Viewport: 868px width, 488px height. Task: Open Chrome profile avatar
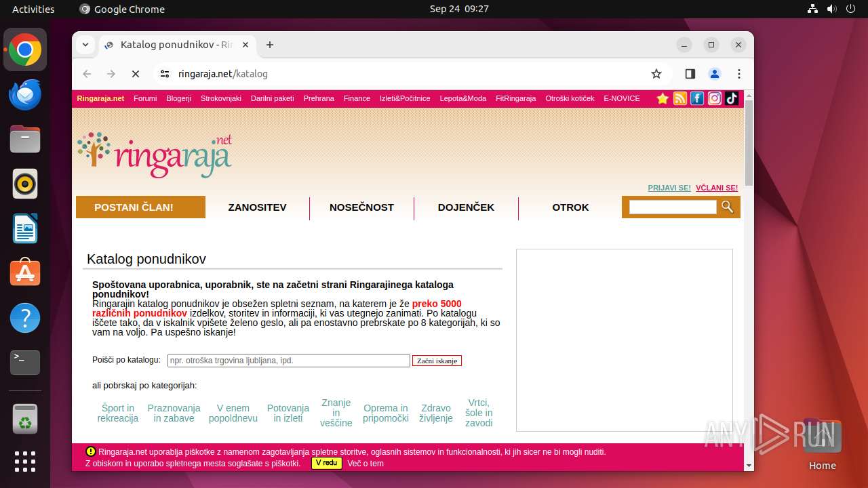coord(715,74)
